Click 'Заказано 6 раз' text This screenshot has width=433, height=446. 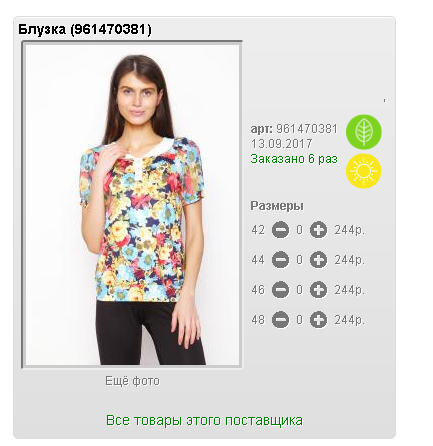(x=294, y=159)
